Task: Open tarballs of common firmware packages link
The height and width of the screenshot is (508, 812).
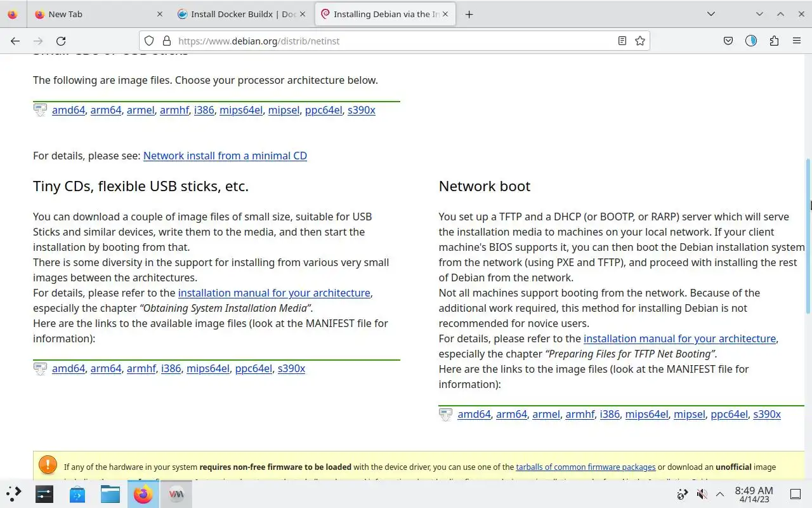Action: coord(586,467)
